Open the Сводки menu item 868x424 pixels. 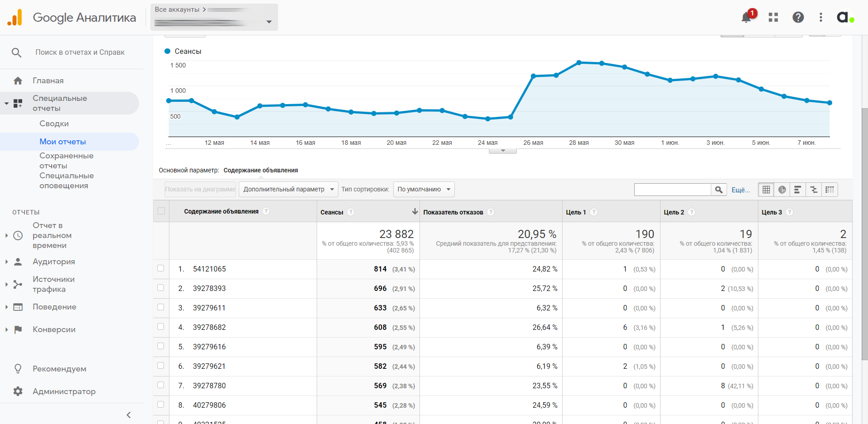coord(54,124)
